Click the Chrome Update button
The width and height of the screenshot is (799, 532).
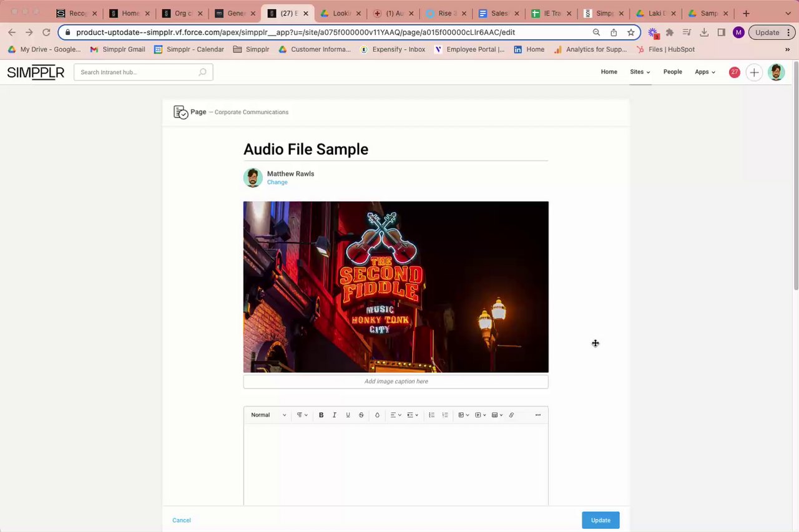pyautogui.click(x=767, y=32)
